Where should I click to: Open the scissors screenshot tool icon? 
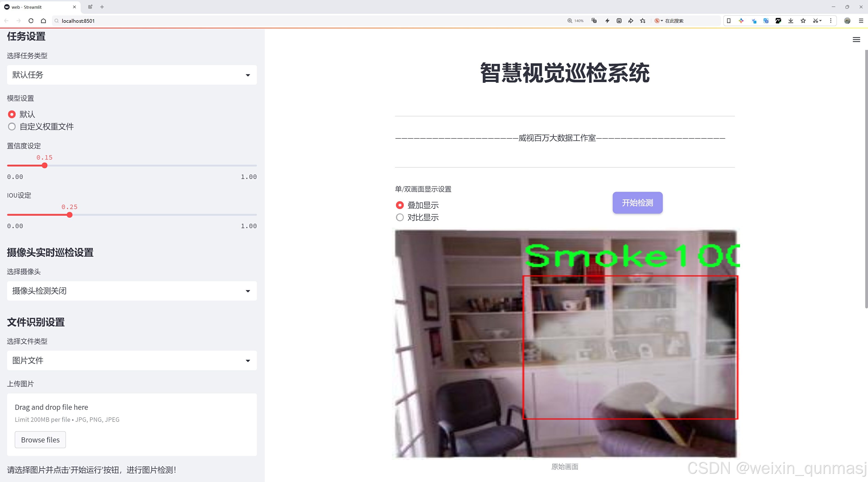tap(815, 21)
